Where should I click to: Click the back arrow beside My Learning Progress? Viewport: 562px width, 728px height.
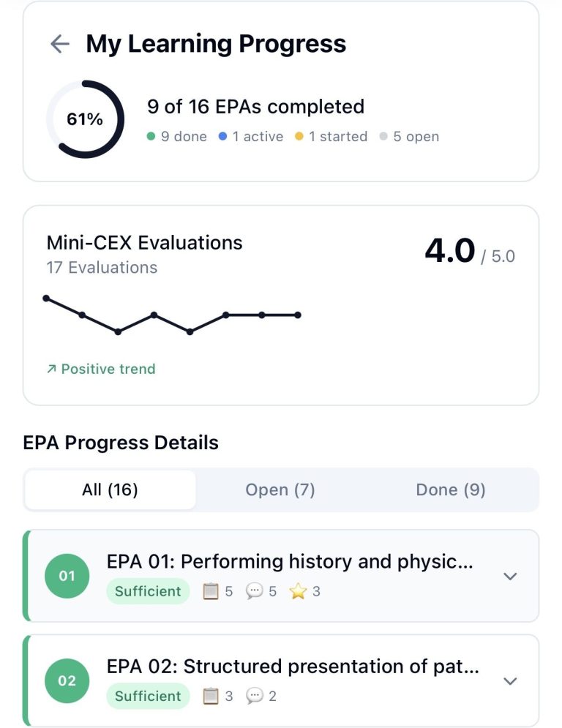(x=59, y=45)
